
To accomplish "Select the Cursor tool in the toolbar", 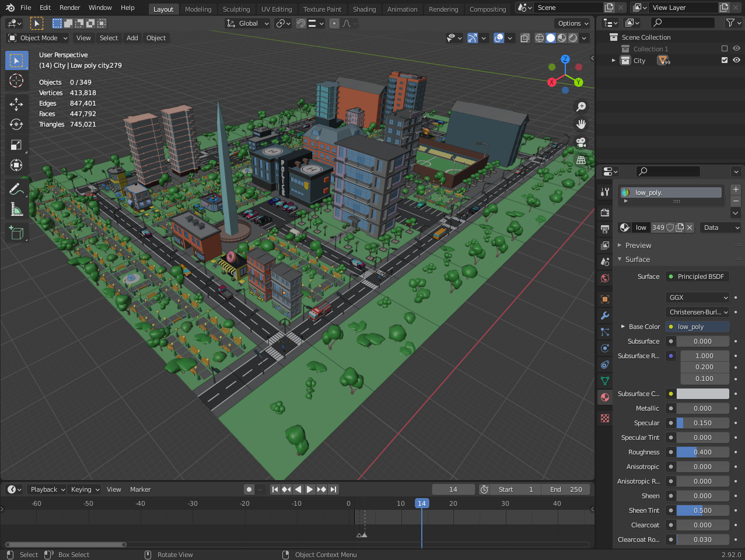I will (x=16, y=80).
